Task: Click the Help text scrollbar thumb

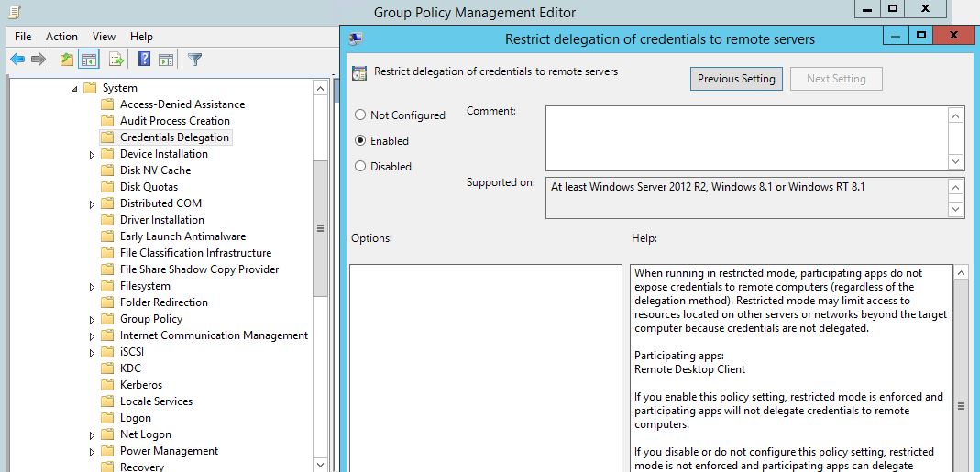Action: 962,406
